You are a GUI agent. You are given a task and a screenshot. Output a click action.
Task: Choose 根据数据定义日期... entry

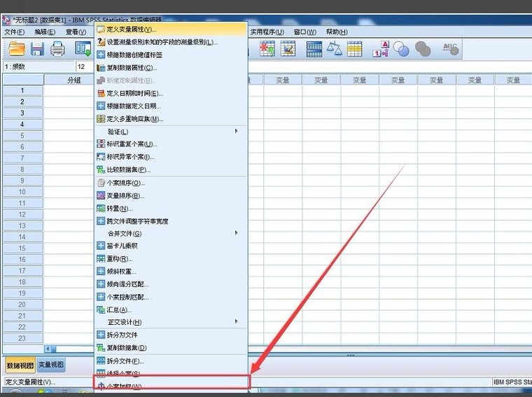(x=171, y=106)
